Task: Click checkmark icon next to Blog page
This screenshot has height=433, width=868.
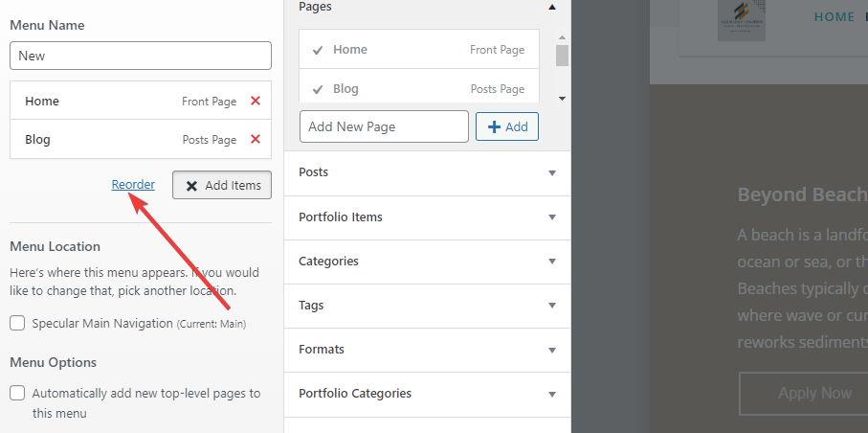Action: (x=318, y=89)
